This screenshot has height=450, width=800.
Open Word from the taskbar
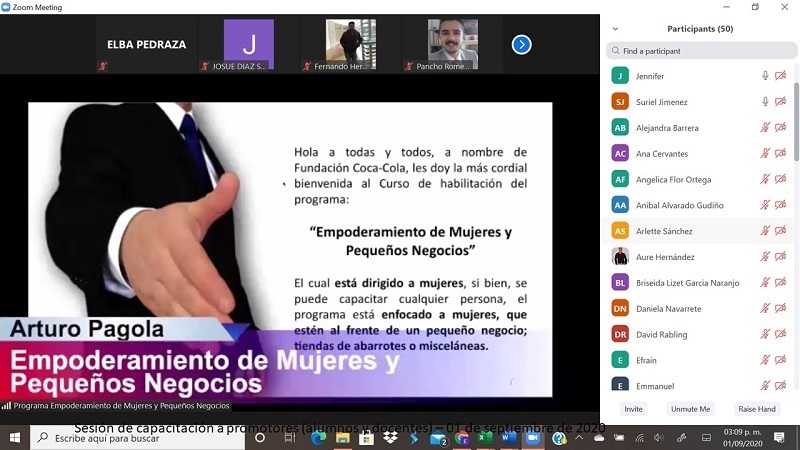point(509,438)
